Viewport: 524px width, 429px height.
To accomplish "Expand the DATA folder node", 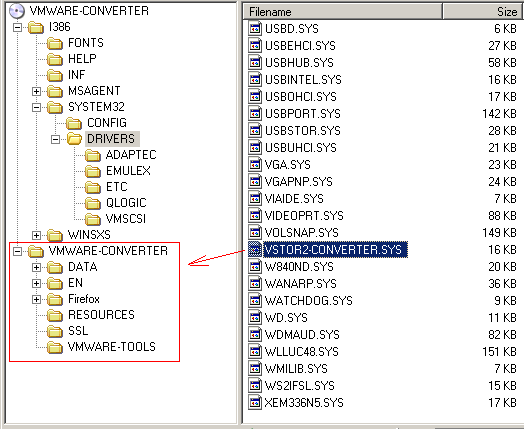I will tap(36, 267).
